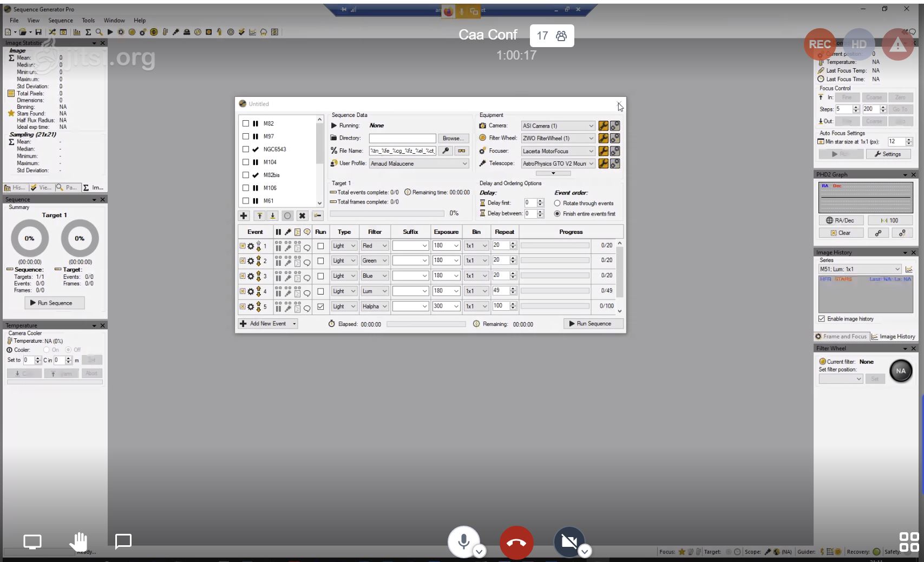
Task: Enable Run checkbox for event 1
Action: (x=320, y=246)
